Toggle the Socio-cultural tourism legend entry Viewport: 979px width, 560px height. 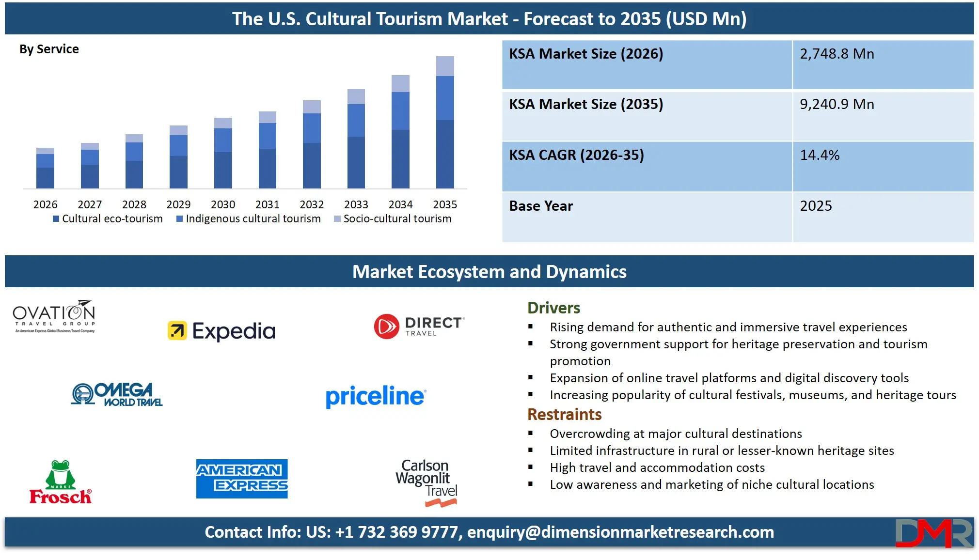pos(396,218)
